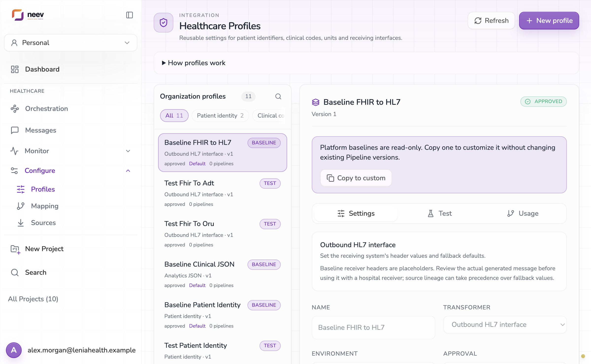Expand the Monitor menu chevron

[x=128, y=151]
